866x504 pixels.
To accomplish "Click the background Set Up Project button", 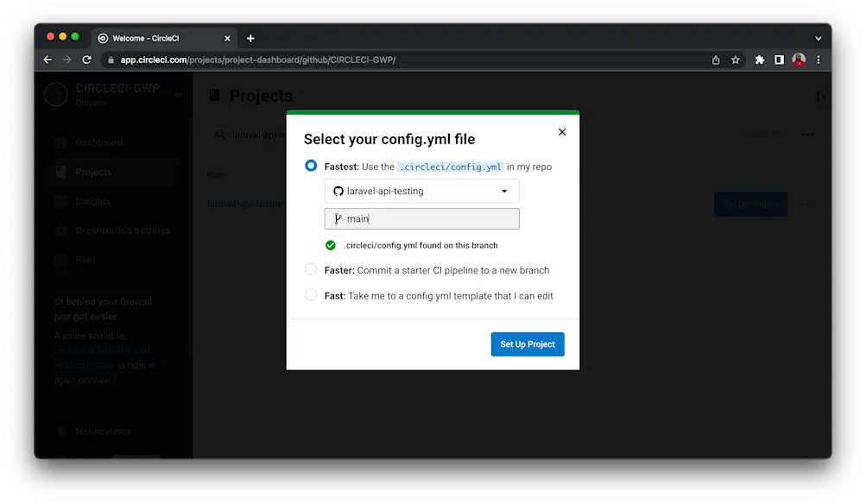I will (750, 204).
